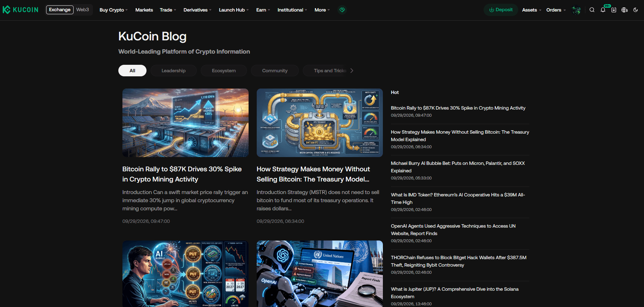644x307 pixels.
Task: Expand the Launch Hub dropdown
Action: (234, 10)
